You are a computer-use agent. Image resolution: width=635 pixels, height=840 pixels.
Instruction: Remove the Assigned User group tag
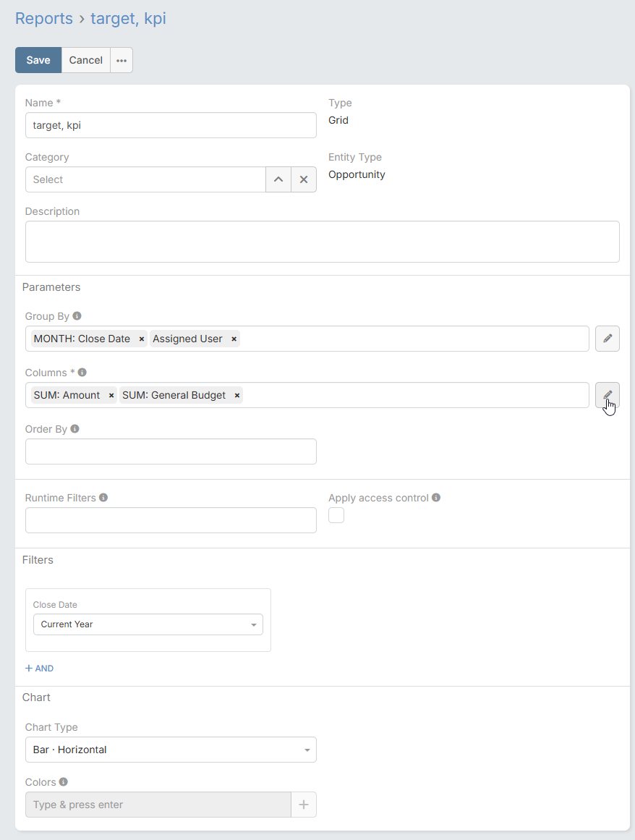point(234,339)
